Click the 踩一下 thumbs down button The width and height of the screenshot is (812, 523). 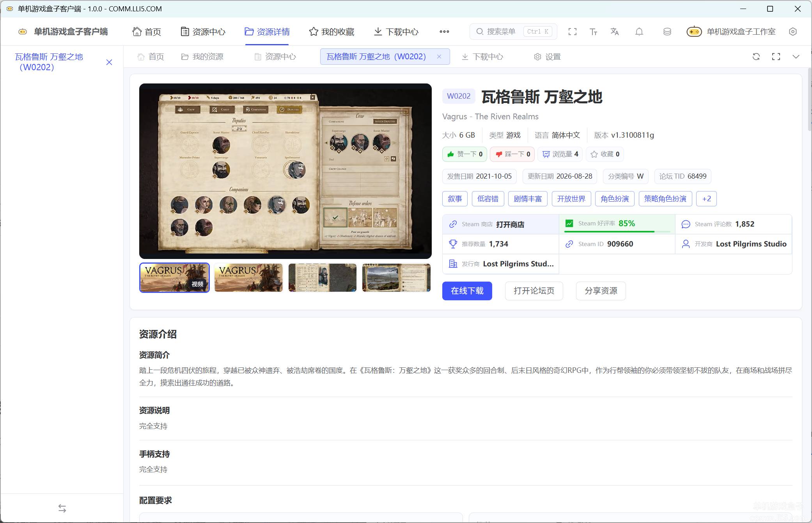coord(512,154)
